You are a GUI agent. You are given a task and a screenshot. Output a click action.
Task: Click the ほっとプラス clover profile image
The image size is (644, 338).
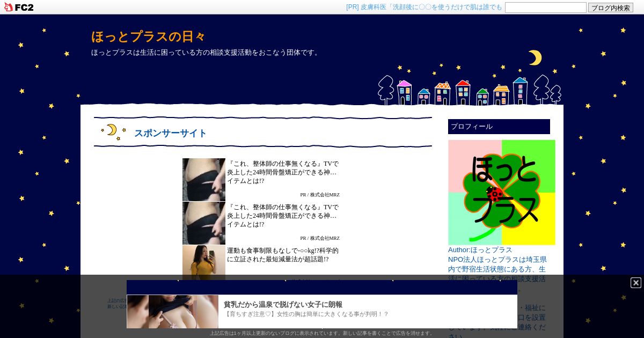click(x=502, y=193)
